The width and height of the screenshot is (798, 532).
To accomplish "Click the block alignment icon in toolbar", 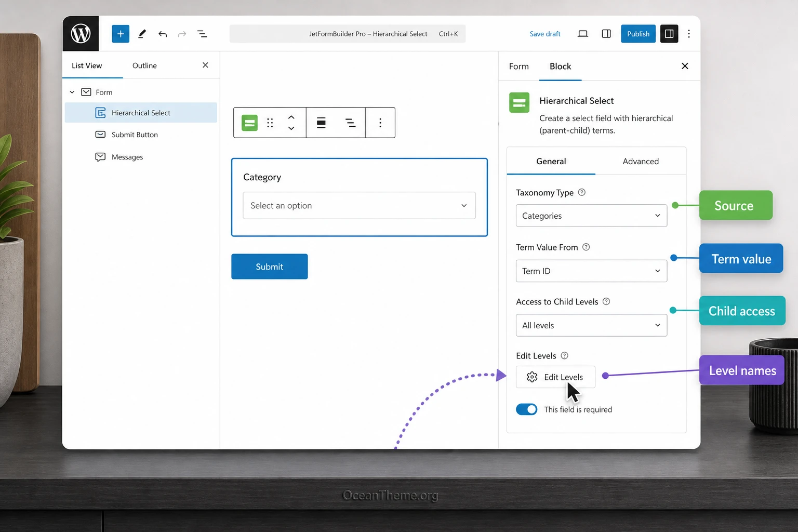I will [x=321, y=123].
